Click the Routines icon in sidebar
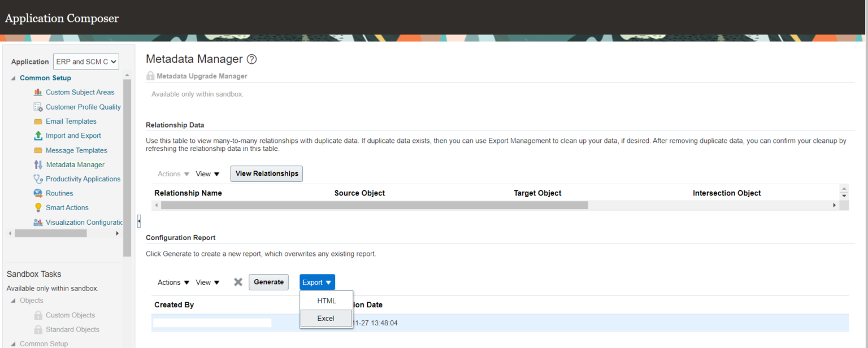 pyautogui.click(x=38, y=193)
